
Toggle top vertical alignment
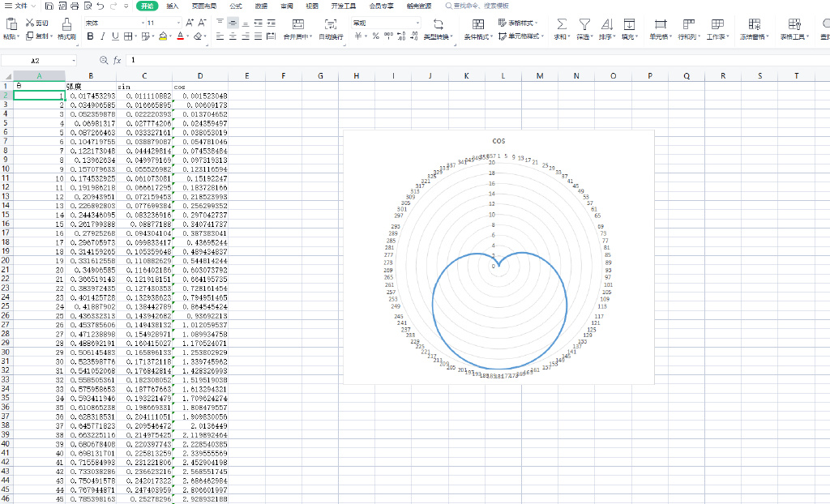[x=220, y=23]
